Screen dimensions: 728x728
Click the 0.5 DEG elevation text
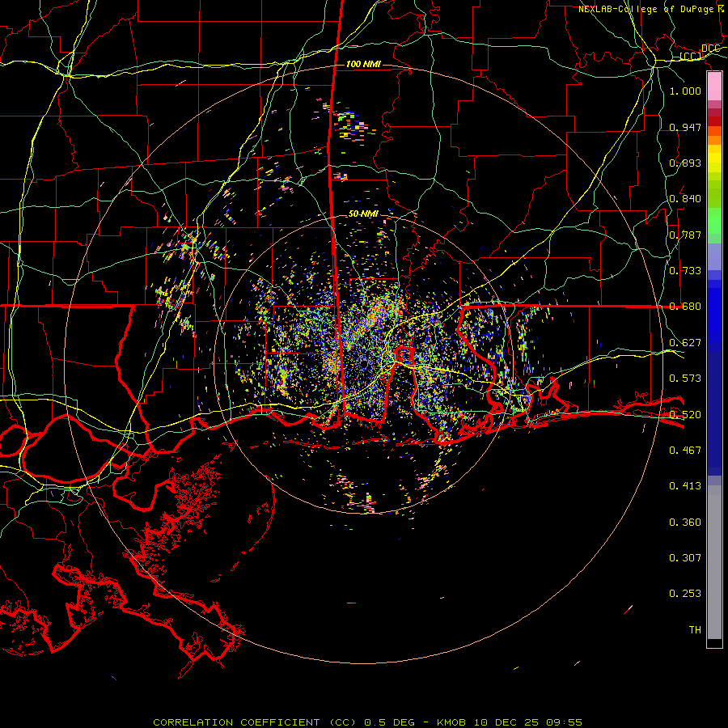tap(389, 722)
